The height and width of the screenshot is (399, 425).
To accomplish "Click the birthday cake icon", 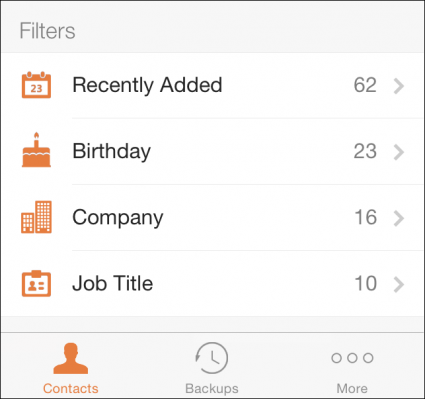I will coord(36,150).
